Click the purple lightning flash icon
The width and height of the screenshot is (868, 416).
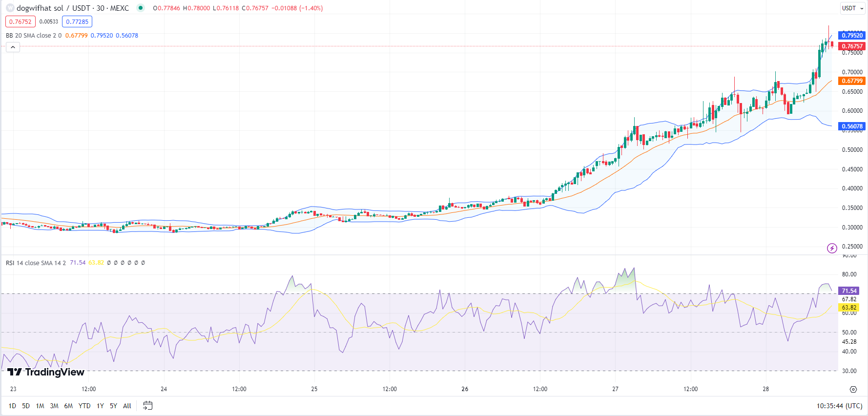pos(832,248)
